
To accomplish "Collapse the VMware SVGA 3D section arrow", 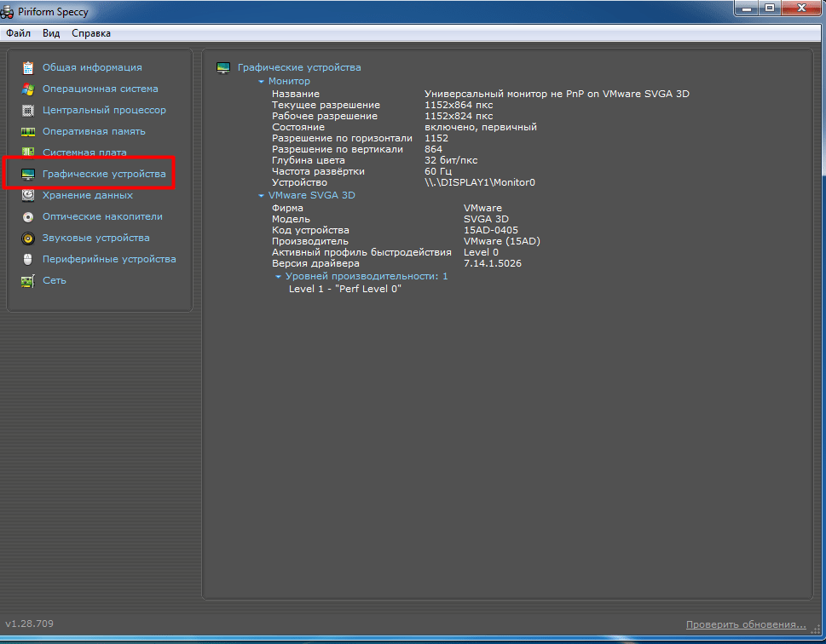I will click(x=261, y=196).
